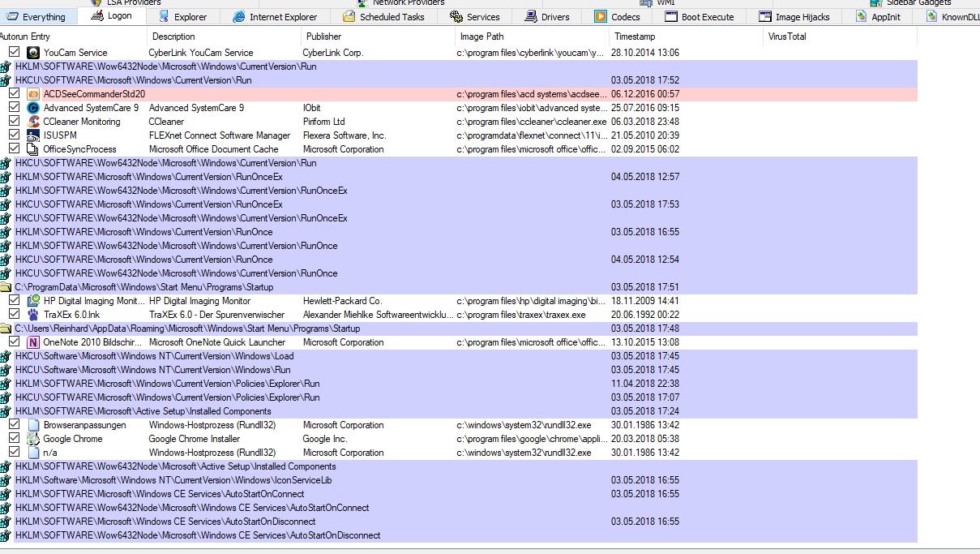Image resolution: width=980 pixels, height=554 pixels.
Task: Select the ACDSeeCommanderStd20 orange icon
Action: point(33,94)
